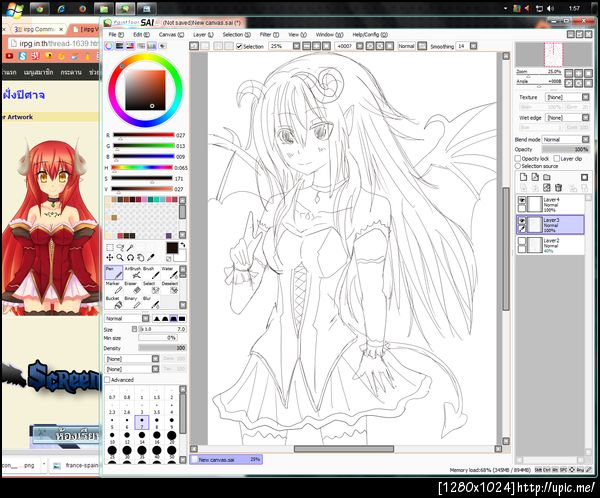Toggle the swatches panel button

tap(152, 46)
